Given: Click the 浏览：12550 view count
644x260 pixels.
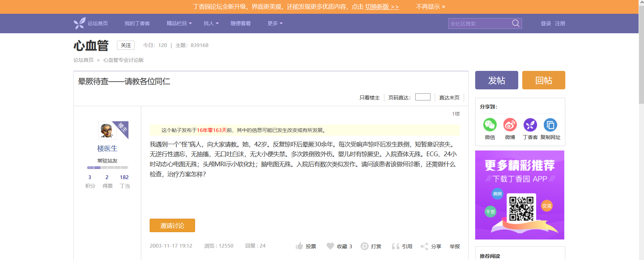Looking at the screenshot, I should click(x=219, y=246).
